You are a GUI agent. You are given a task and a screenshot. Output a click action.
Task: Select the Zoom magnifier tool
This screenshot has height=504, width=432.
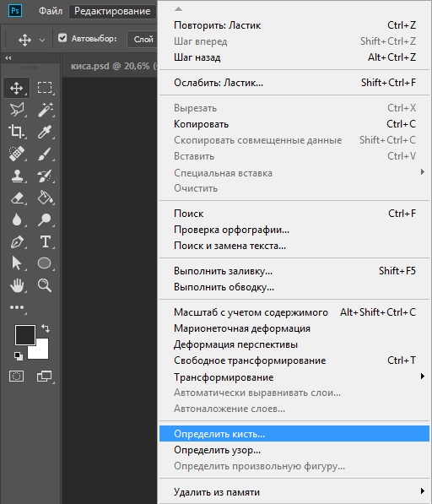click(x=45, y=285)
